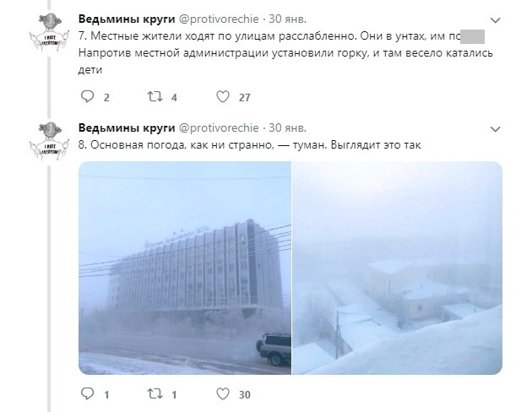
Task: Open 30 янв. timestamp of tweet 7
Action: [x=287, y=19]
